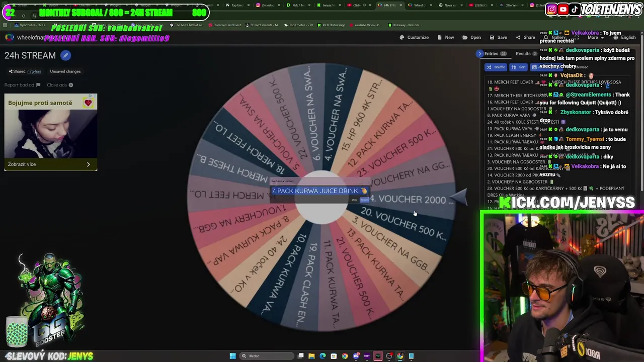Switch to the Entries tab
644x362 pixels.
[x=495, y=54]
